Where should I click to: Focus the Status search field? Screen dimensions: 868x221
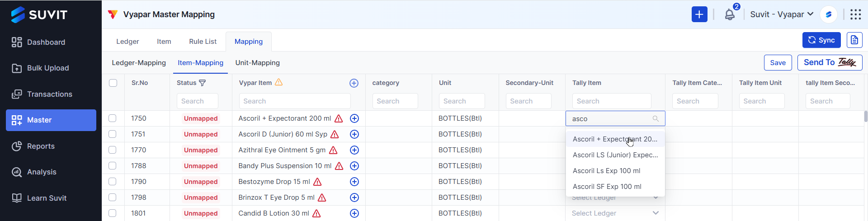point(198,101)
